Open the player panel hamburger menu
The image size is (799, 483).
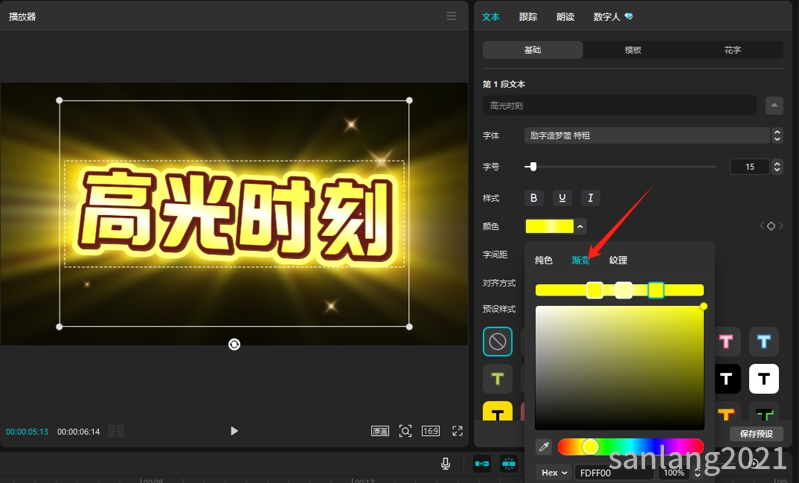coord(451,16)
